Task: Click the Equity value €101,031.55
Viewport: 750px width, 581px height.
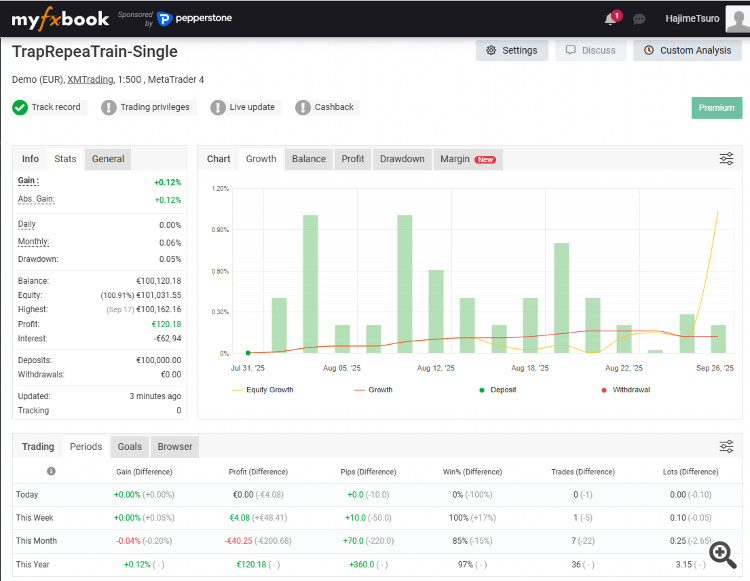Action: point(159,295)
